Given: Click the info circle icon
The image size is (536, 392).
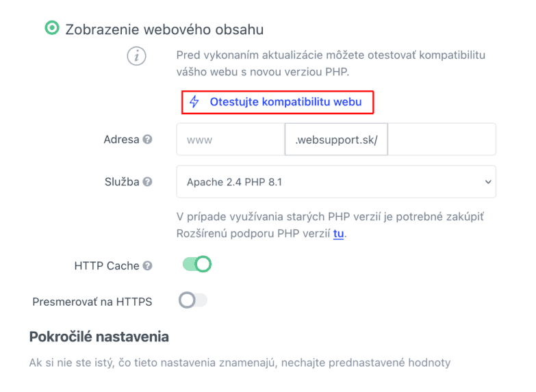Looking at the screenshot, I should 136,55.
